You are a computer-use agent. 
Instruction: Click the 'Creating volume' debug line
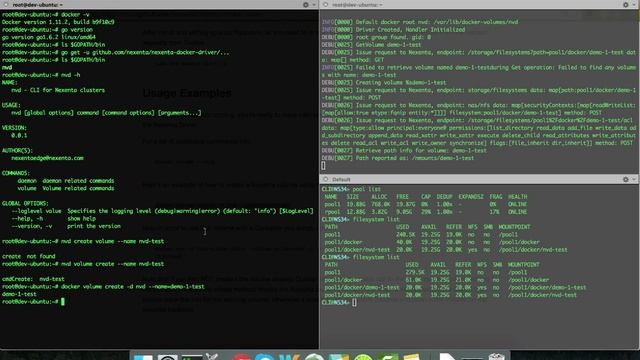tap(384, 82)
